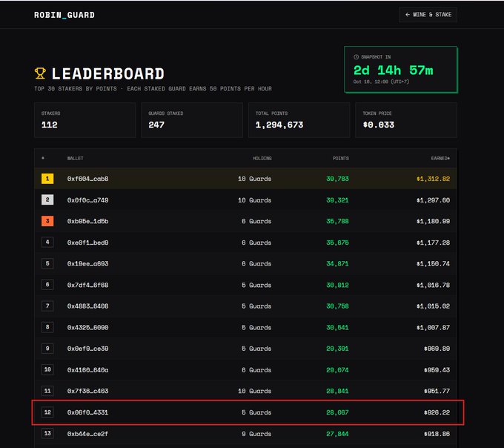Click the rank 7 badge
The width and height of the screenshot is (504, 448).
click(47, 306)
